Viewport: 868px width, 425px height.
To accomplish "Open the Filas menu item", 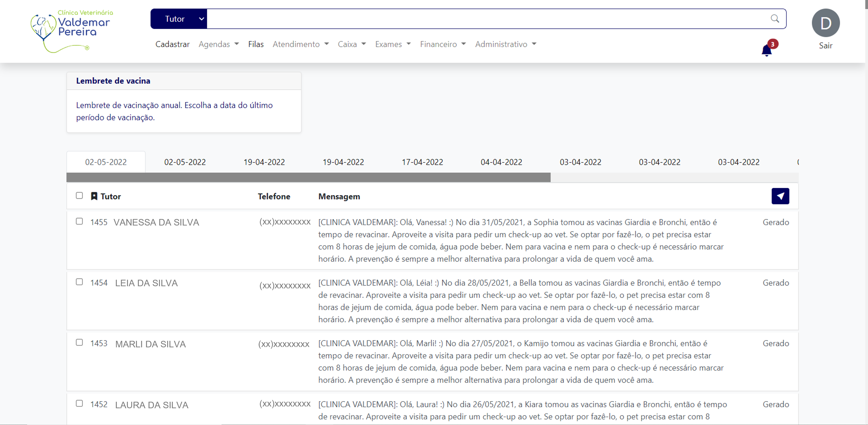I will 256,44.
